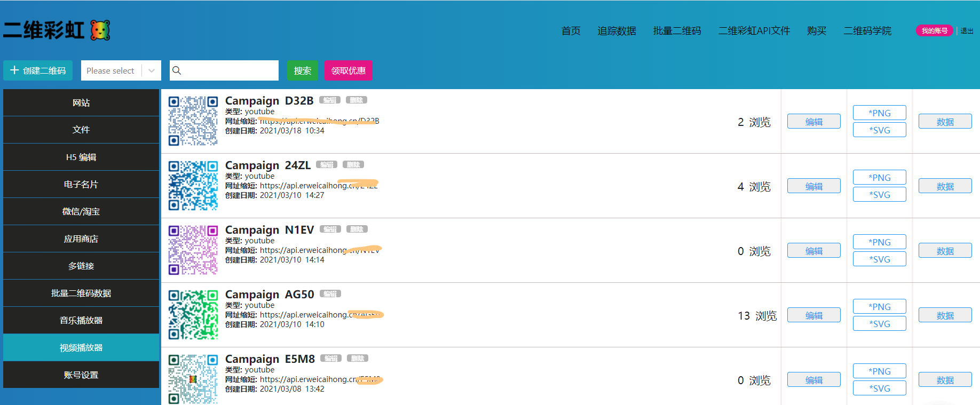Screen dimensions: 980x405
Task: Download *SVG for Campaign D32B
Action: (x=880, y=130)
